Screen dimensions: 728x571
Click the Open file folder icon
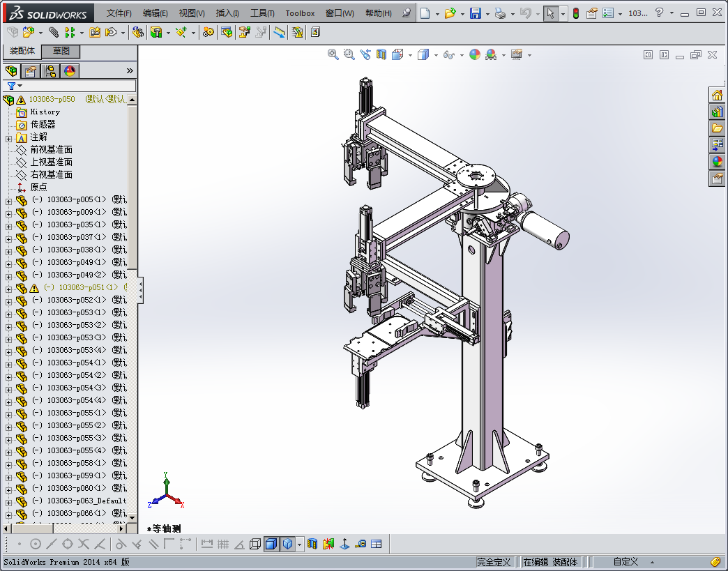coord(450,13)
